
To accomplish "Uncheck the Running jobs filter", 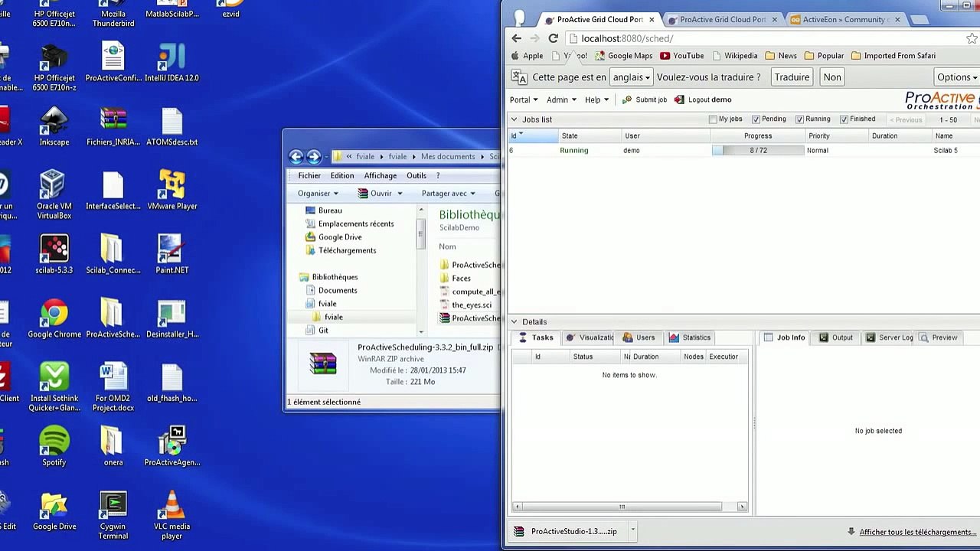I will 799,119.
